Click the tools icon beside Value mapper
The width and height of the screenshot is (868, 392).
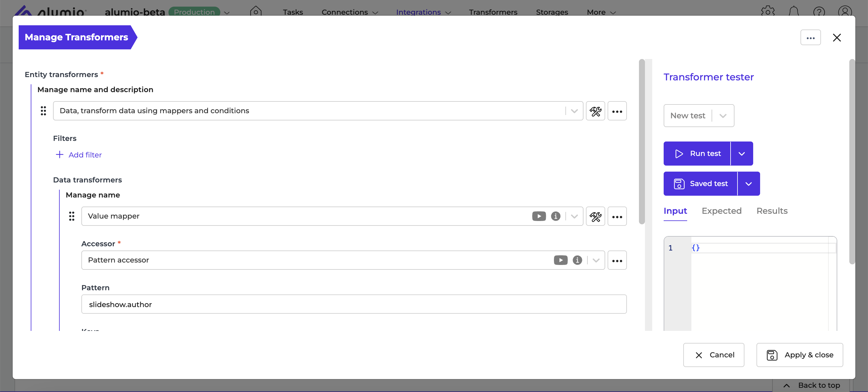point(595,216)
